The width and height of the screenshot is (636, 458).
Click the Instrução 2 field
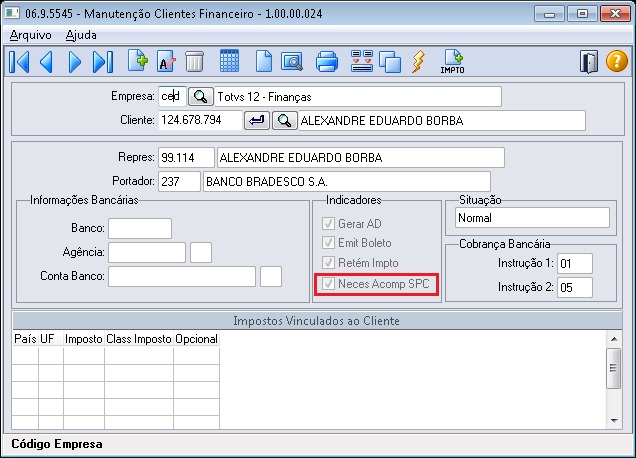(x=575, y=288)
